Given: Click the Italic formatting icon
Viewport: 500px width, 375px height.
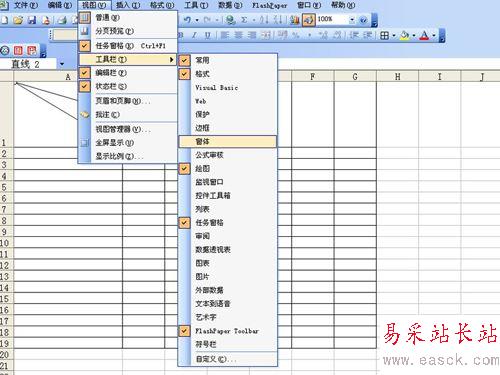Looking at the screenshot, I should pos(194,35).
